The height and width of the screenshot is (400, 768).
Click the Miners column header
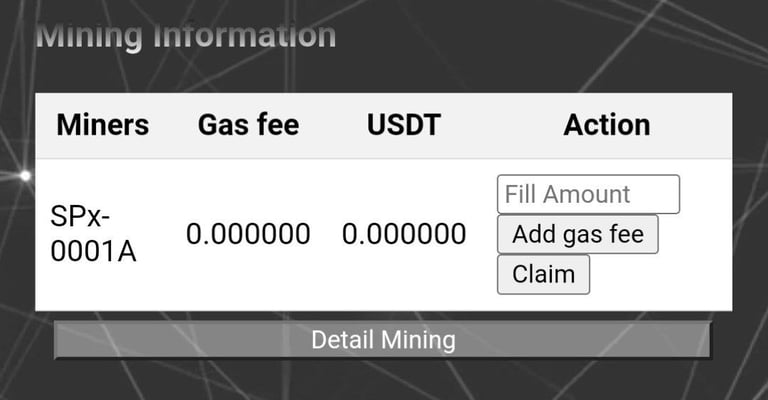pos(102,125)
